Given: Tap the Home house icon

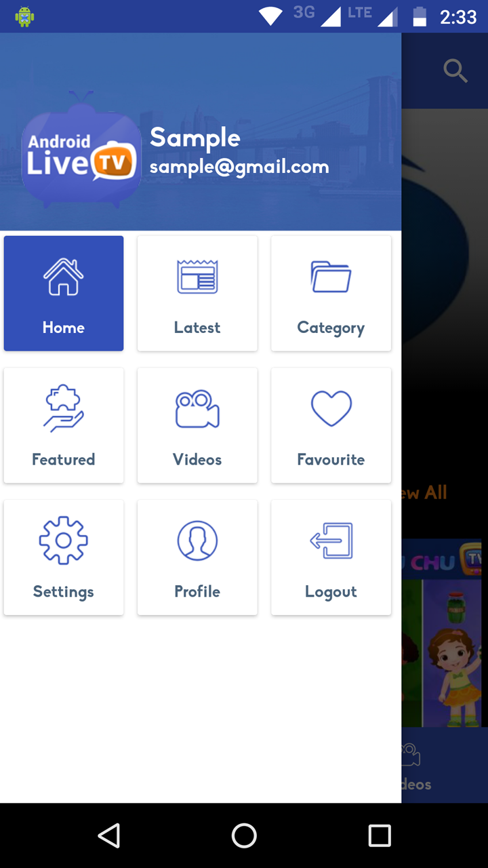Looking at the screenshot, I should tap(64, 277).
